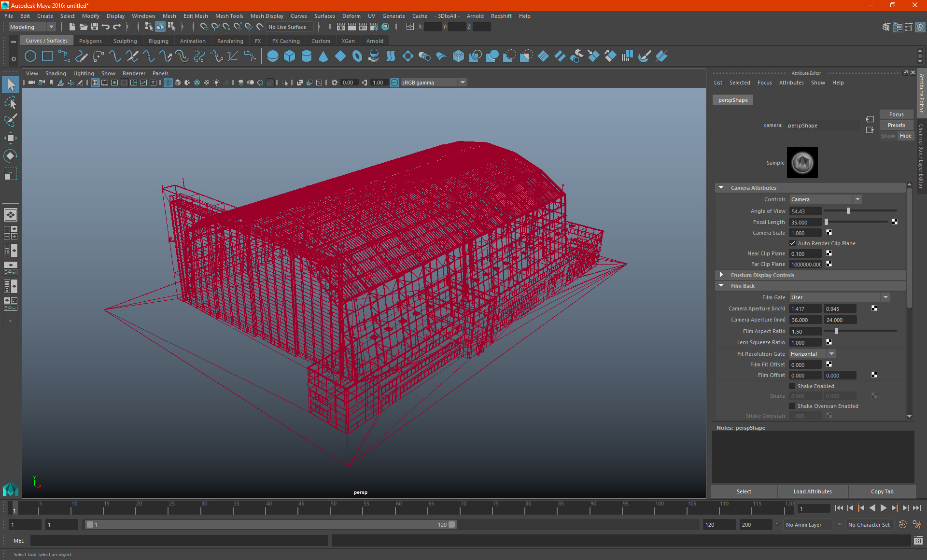Screen dimensions: 927x560
Task: Collapse the Film Back section
Action: 721,286
